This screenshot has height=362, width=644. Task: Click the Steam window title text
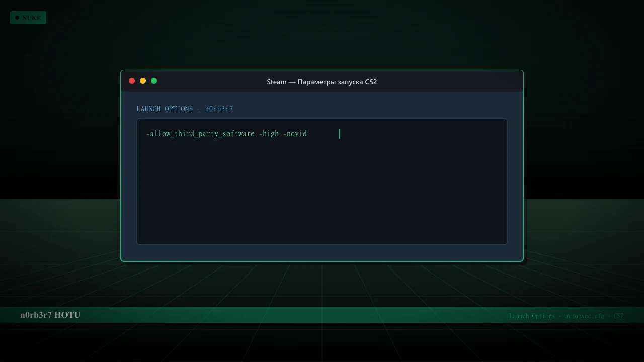(322, 82)
